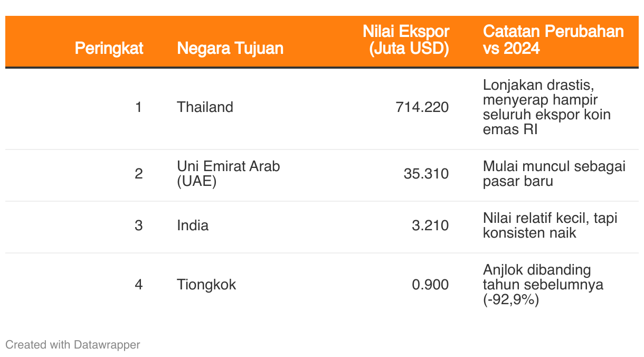This screenshot has height=357, width=644.
Task: Select the Tiongkok country cell
Action: coord(206,285)
